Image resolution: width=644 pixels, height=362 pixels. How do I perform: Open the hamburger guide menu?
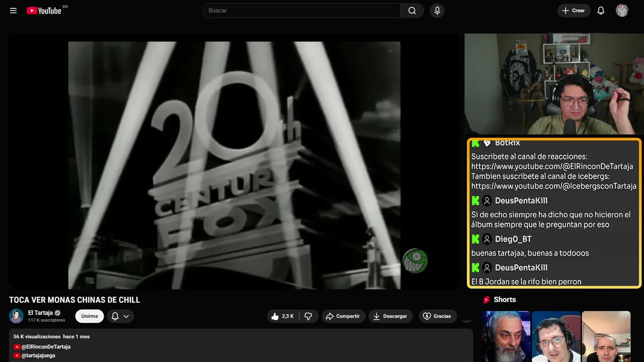[x=14, y=11]
